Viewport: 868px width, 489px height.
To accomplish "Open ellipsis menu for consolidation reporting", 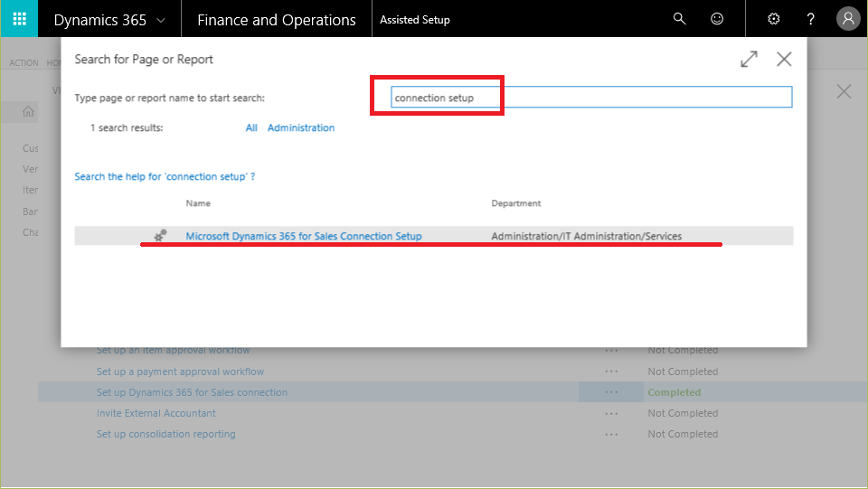I will pos(611,434).
